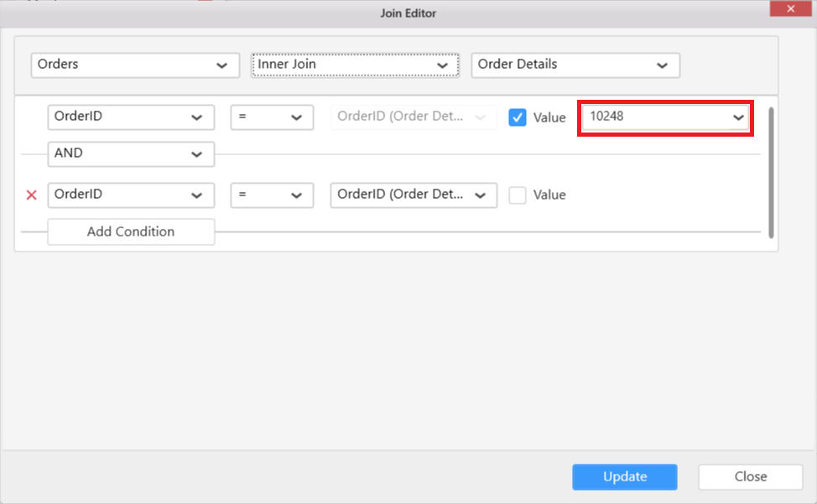Change the second condition's equals operator dropdown
The height and width of the screenshot is (504, 817).
272,195
